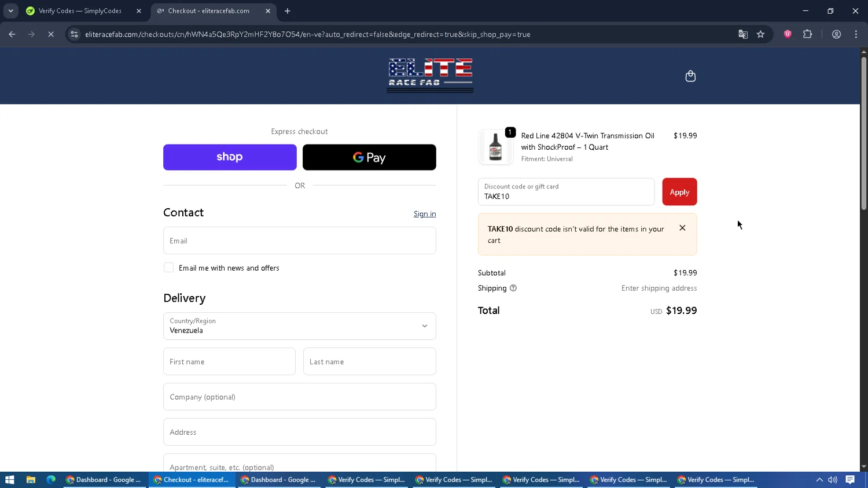Click the browser stop loading icon
Screen dimensions: 868x488
pos(51,34)
